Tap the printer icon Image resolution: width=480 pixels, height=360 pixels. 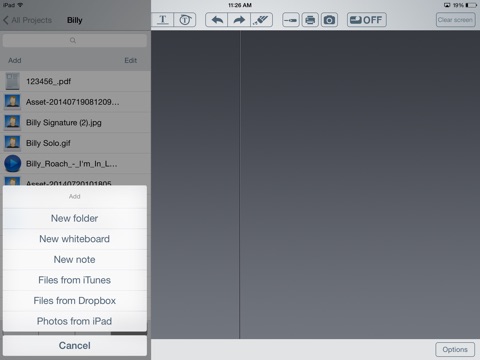[x=310, y=20]
